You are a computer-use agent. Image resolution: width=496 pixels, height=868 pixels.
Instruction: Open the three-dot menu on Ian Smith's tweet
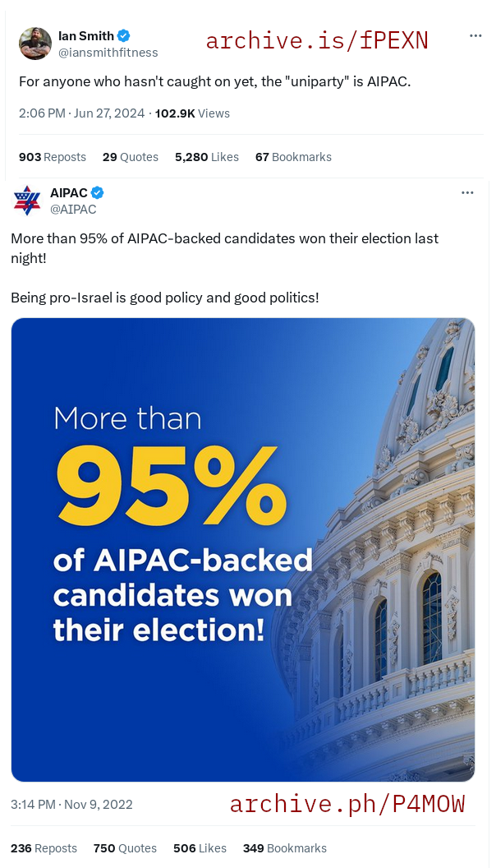475,35
